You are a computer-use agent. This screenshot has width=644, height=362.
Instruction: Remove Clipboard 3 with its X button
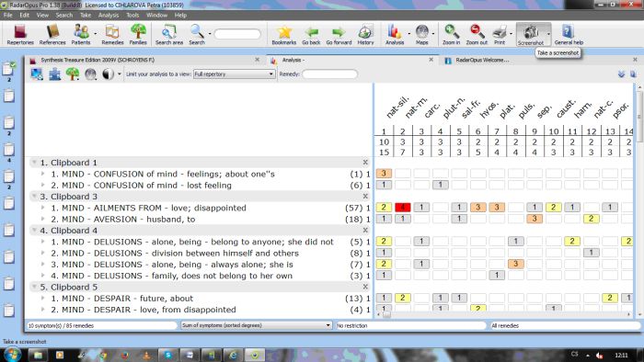click(365, 197)
